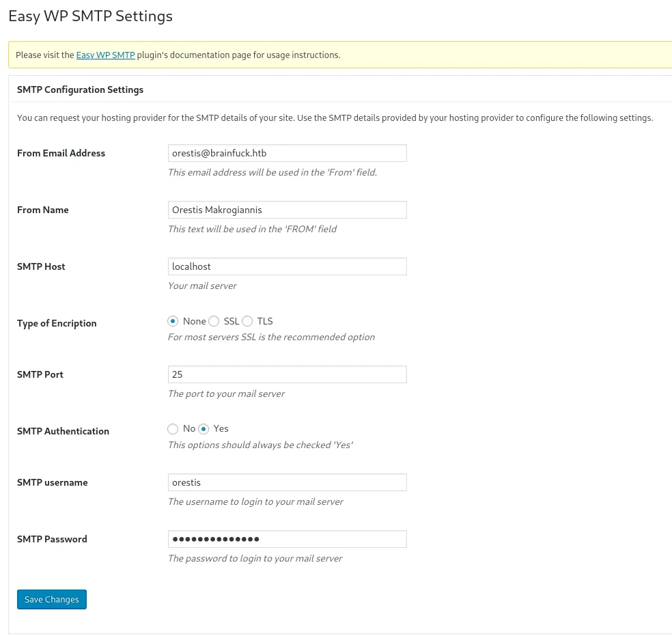Screen dimensions: 672x636
Task: Click the From Email Address label
Action: [x=61, y=153]
